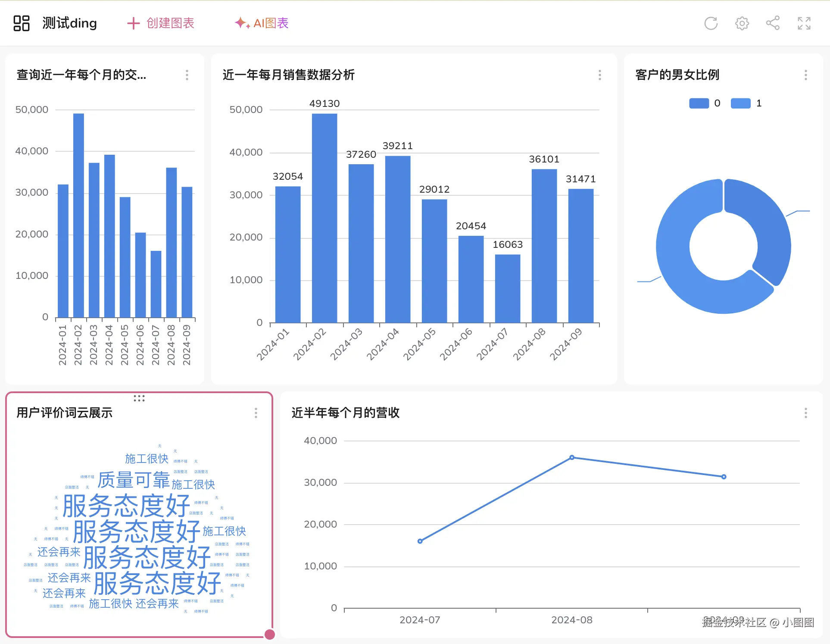This screenshot has height=644, width=830.
Task: Open more menu for 查询近一年每个月 card
Action: (187, 75)
